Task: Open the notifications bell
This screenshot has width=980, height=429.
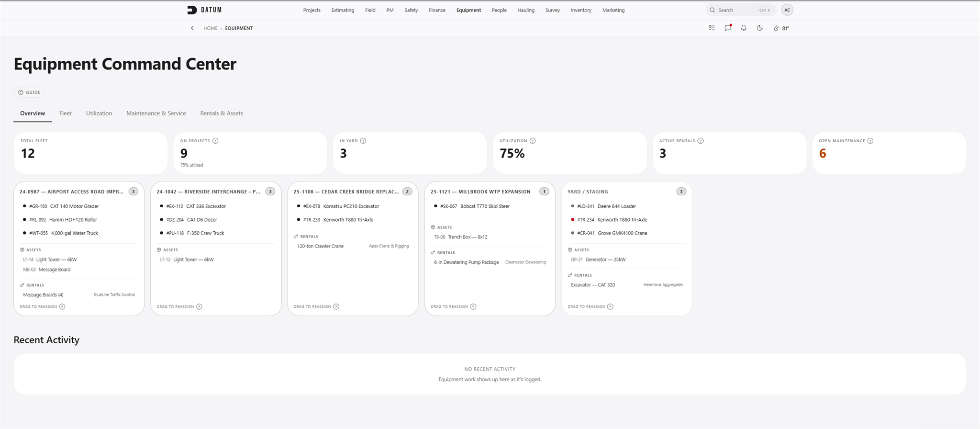Action: click(x=744, y=28)
